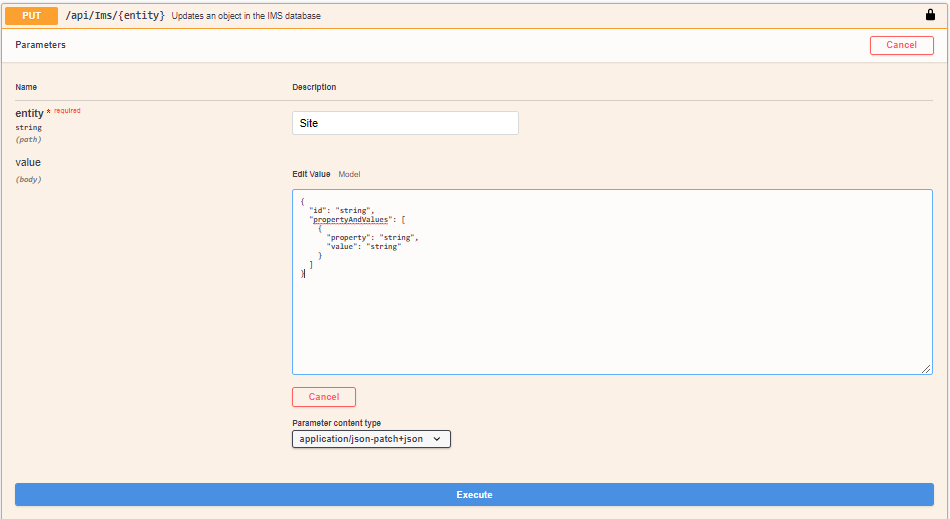Image resolution: width=950 pixels, height=519 pixels.
Task: Click on the underlined propertyAndValues key in the JSON
Action: (350, 220)
